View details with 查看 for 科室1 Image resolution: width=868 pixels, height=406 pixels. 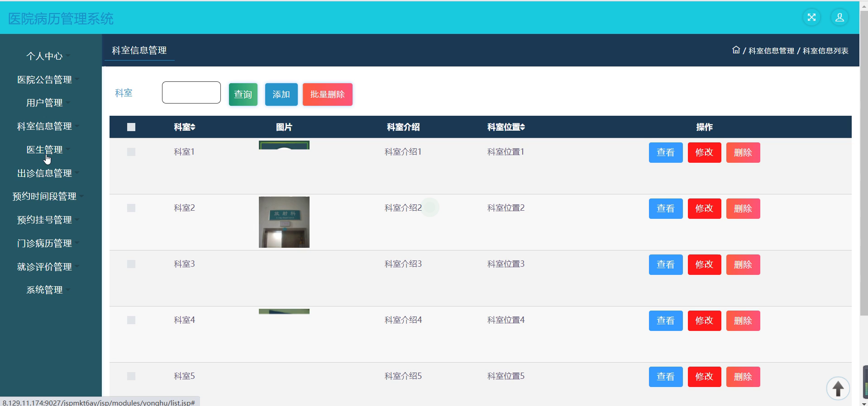pyautogui.click(x=666, y=152)
